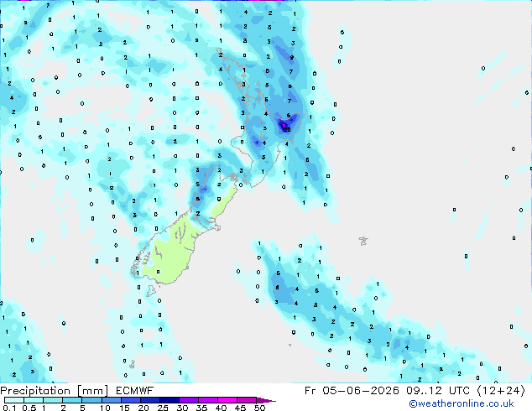Click the legend label '45'
This screenshot has width=532, height=411.
click(x=240, y=408)
